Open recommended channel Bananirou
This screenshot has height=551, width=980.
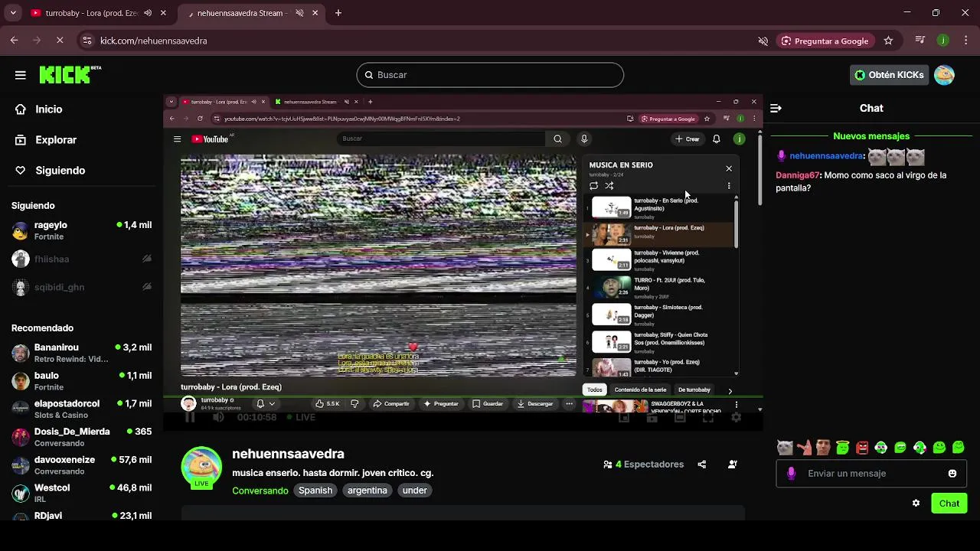[x=82, y=353]
